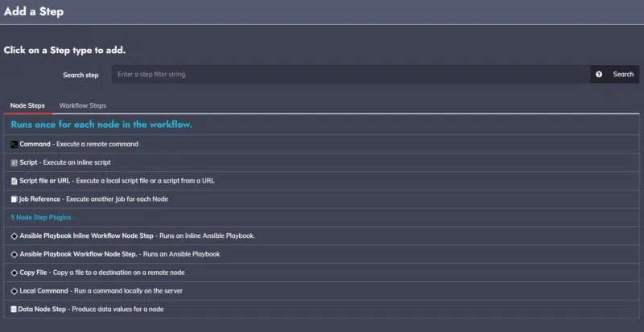The width and height of the screenshot is (644, 332).
Task: Add a Data Node Step
Action: click(321, 309)
